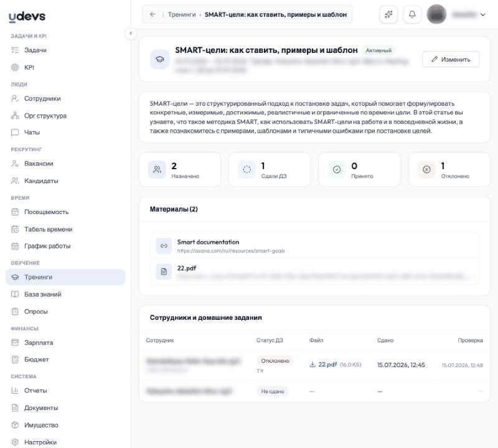The height and width of the screenshot is (448, 498).
Task: Click the Отчеты chart icon
Action: coord(15,391)
